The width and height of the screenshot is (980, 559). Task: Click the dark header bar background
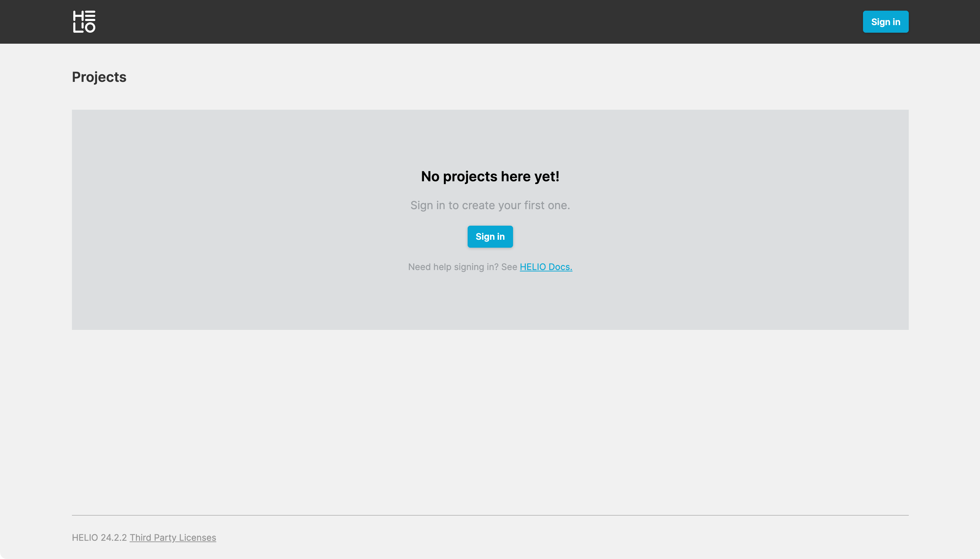point(461,21)
